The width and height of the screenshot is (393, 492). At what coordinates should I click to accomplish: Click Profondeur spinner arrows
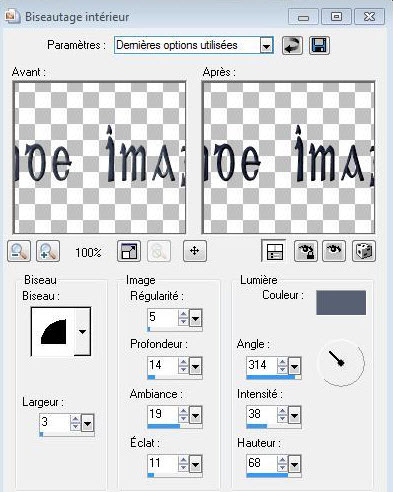[183, 366]
